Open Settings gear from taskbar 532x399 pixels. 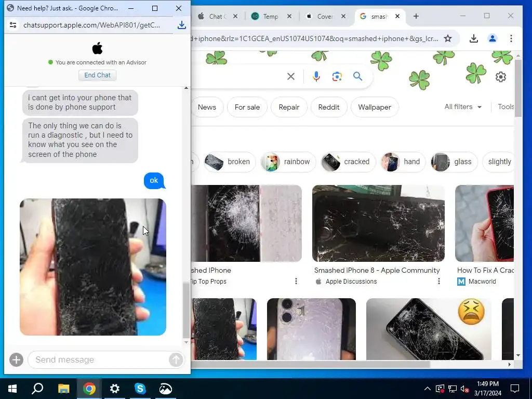pyautogui.click(x=115, y=389)
